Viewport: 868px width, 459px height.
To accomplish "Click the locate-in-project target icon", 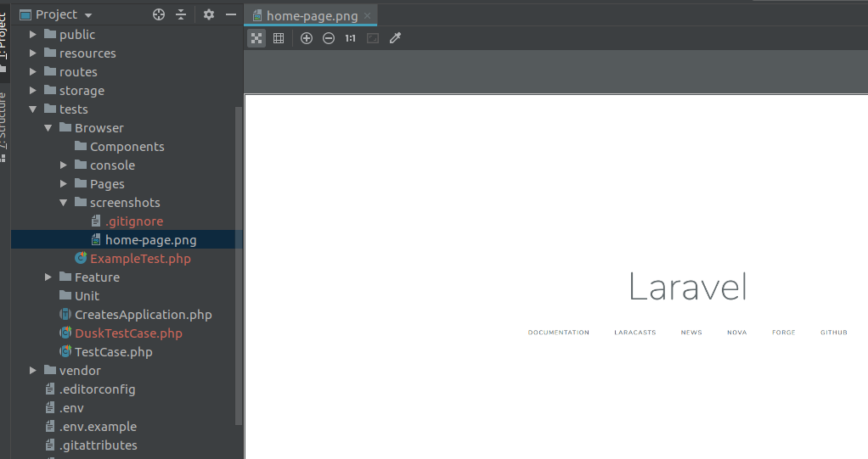I will point(159,14).
